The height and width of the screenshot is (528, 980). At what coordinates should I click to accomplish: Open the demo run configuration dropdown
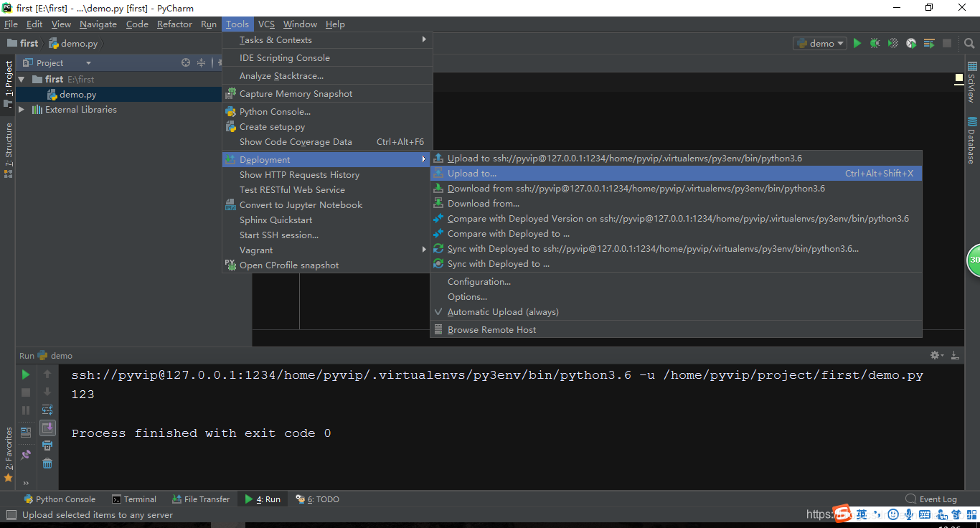(x=820, y=44)
